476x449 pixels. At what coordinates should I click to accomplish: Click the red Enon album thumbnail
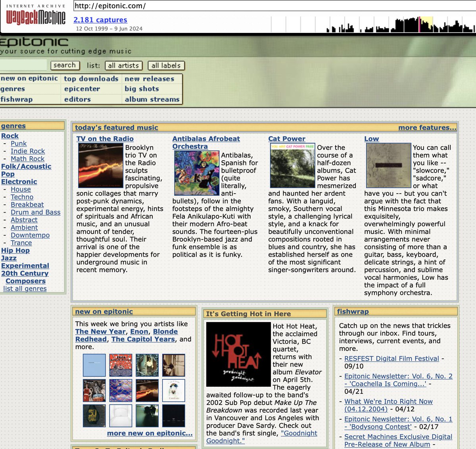coord(121,365)
